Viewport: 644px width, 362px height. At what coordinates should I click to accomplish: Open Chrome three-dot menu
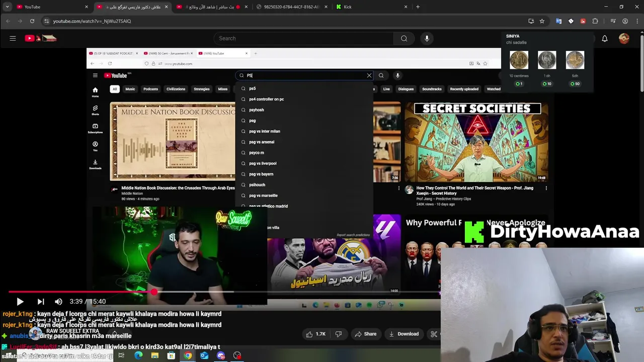636,21
